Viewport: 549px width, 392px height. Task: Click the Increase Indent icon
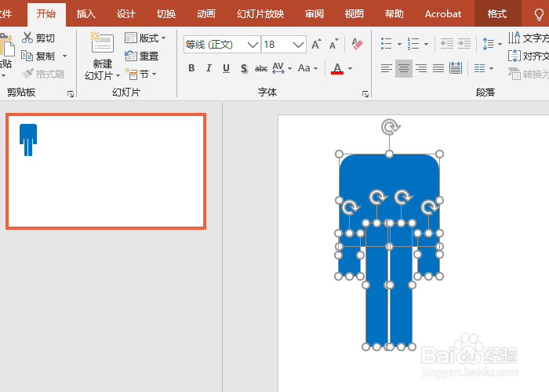(464, 44)
